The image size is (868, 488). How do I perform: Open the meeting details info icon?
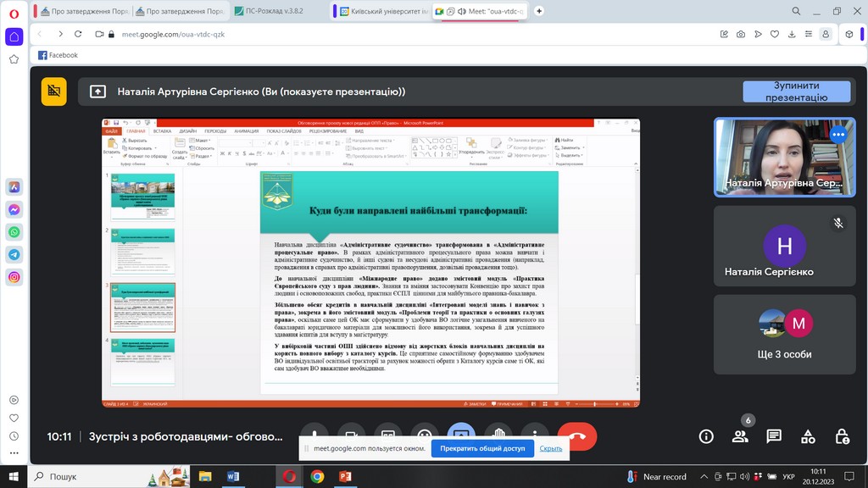tap(706, 436)
